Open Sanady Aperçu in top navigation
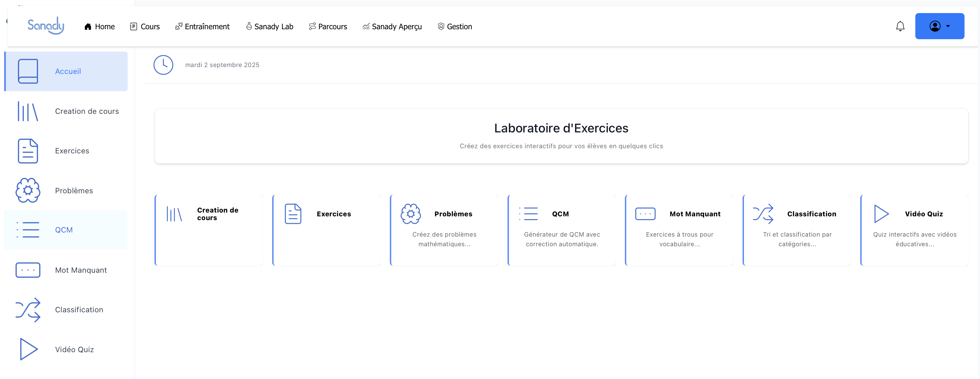 [x=392, y=26]
